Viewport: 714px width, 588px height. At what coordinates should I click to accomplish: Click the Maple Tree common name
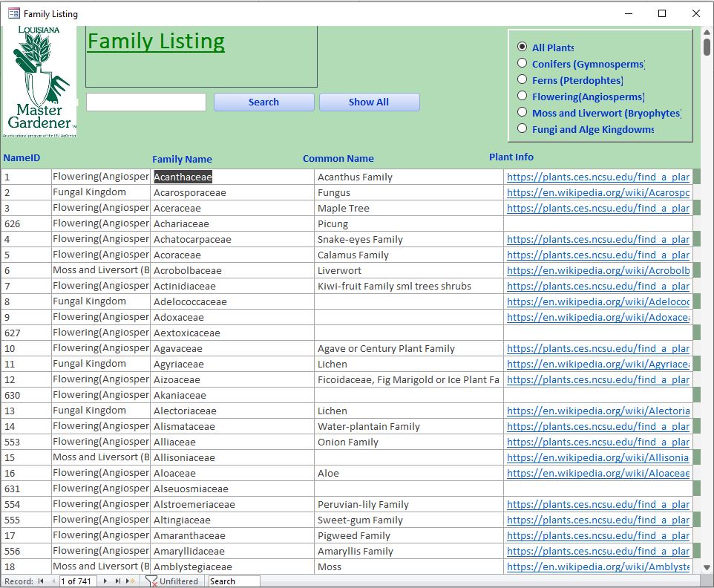pos(408,208)
